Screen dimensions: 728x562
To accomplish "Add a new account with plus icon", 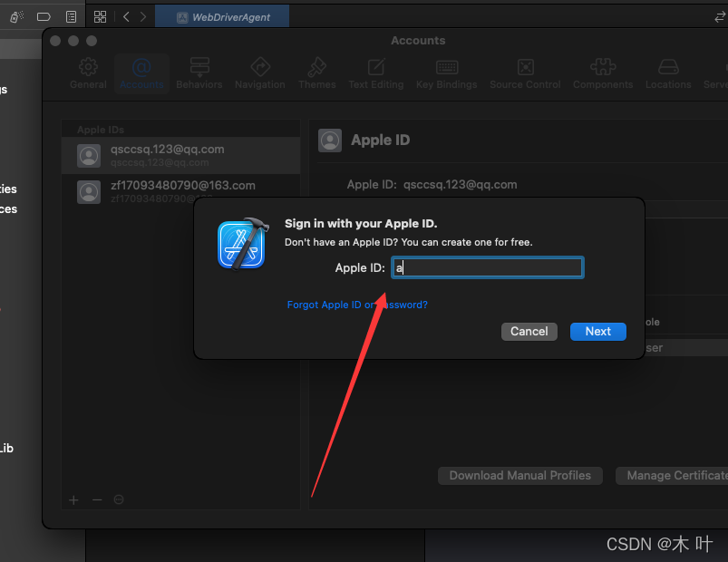I will point(73,499).
